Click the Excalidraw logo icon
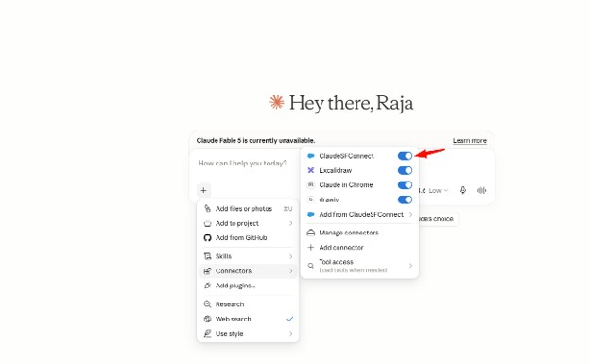Screen dimensions: 590x364 [x=311, y=170]
